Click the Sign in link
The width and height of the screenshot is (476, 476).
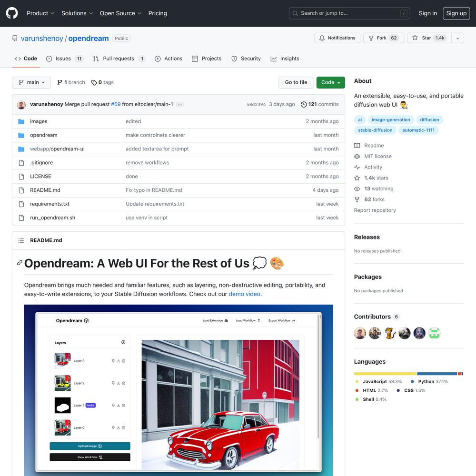428,13
